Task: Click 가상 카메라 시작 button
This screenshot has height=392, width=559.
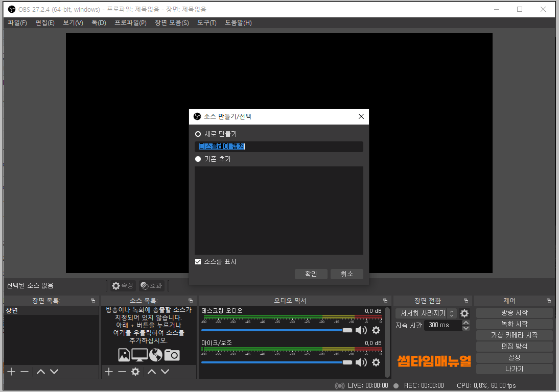Action: click(x=515, y=335)
